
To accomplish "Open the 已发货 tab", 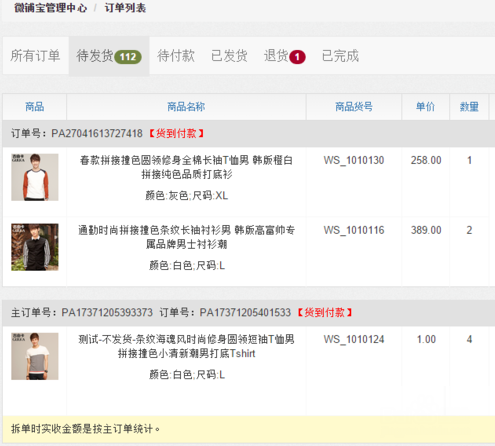I will (x=229, y=56).
